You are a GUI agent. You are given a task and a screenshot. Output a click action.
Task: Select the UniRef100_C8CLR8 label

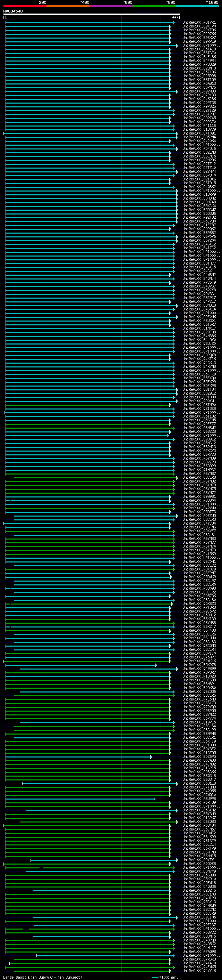click(199, 477)
